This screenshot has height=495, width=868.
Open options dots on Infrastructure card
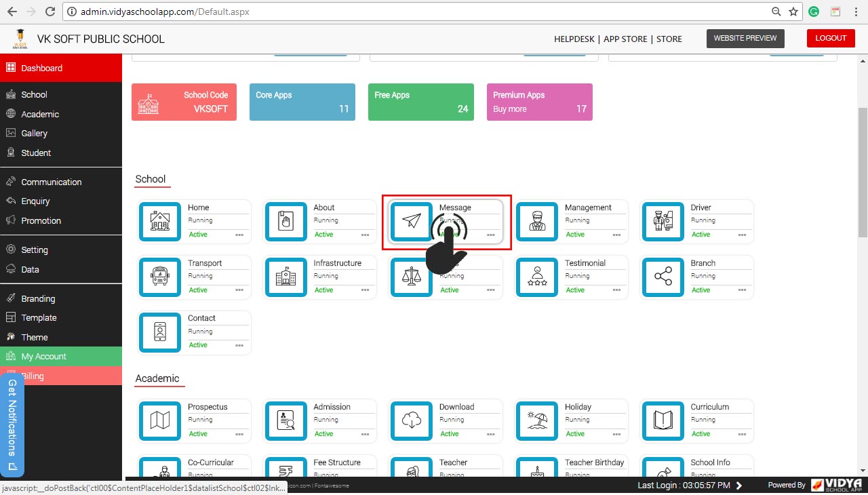click(365, 290)
